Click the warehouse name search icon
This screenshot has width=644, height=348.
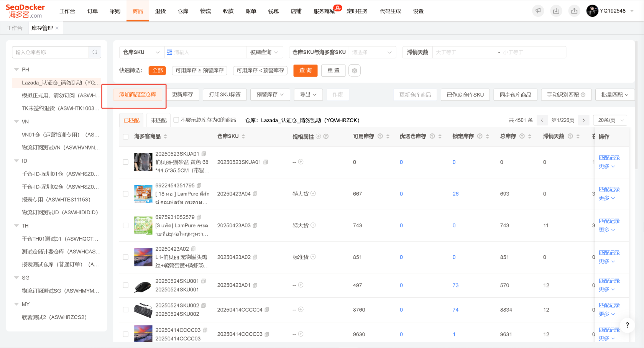pos(95,52)
